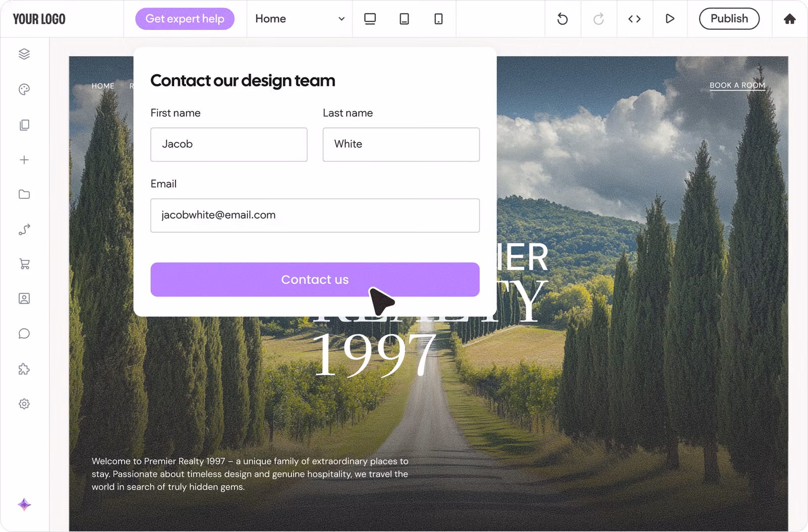The image size is (808, 532).
Task: Open the integrations puzzle piece icon
Action: [24, 369]
